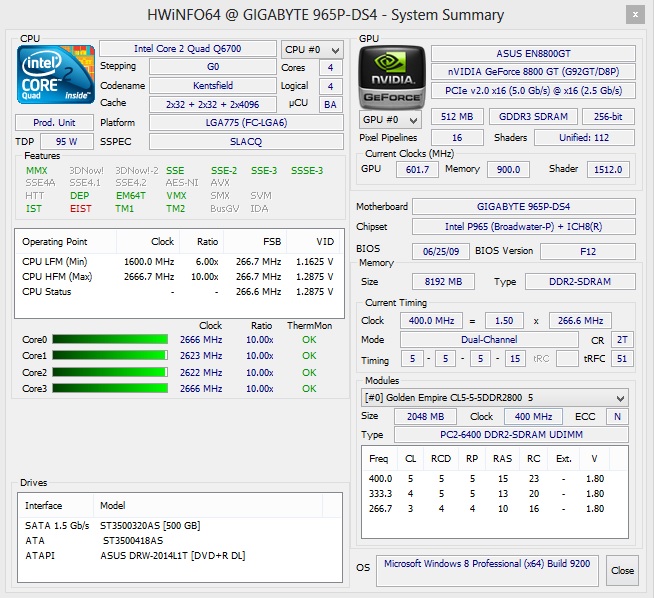
Task: Click the MMX feature label
Action: pos(37,171)
